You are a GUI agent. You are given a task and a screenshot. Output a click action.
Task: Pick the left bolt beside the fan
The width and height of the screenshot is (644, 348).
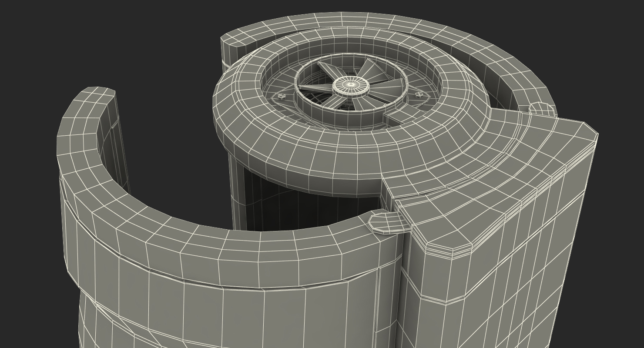tap(282, 97)
